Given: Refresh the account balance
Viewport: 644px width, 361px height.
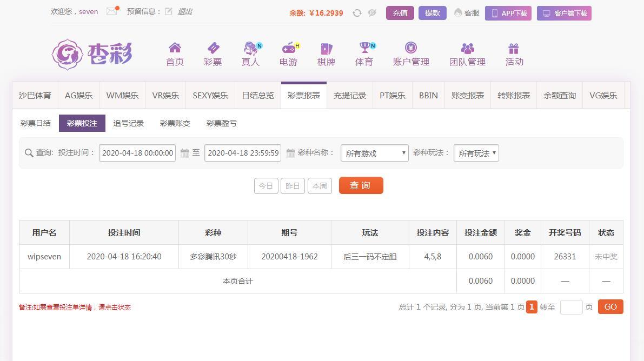Looking at the screenshot, I should coord(357,13).
